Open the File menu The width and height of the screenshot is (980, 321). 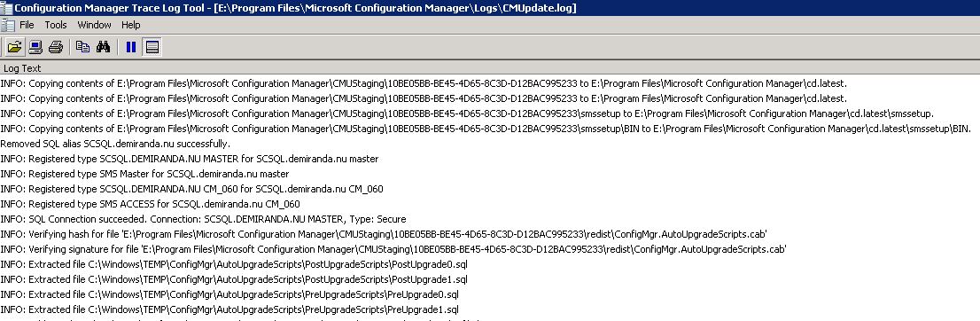pyautogui.click(x=27, y=25)
